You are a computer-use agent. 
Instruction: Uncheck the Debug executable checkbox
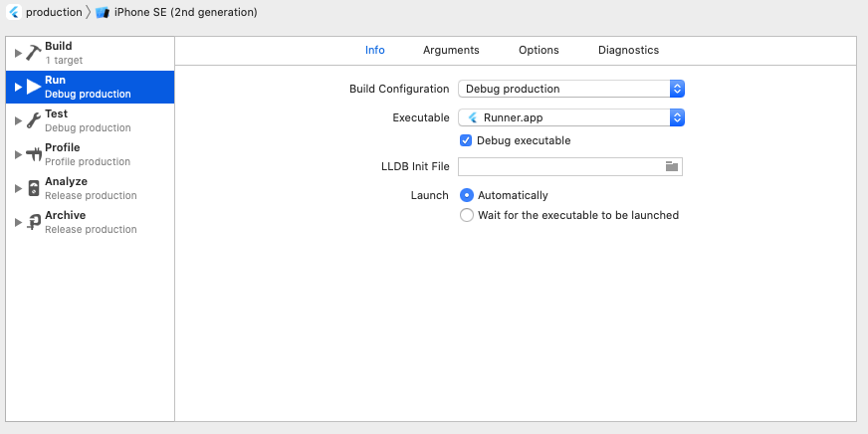(x=466, y=140)
